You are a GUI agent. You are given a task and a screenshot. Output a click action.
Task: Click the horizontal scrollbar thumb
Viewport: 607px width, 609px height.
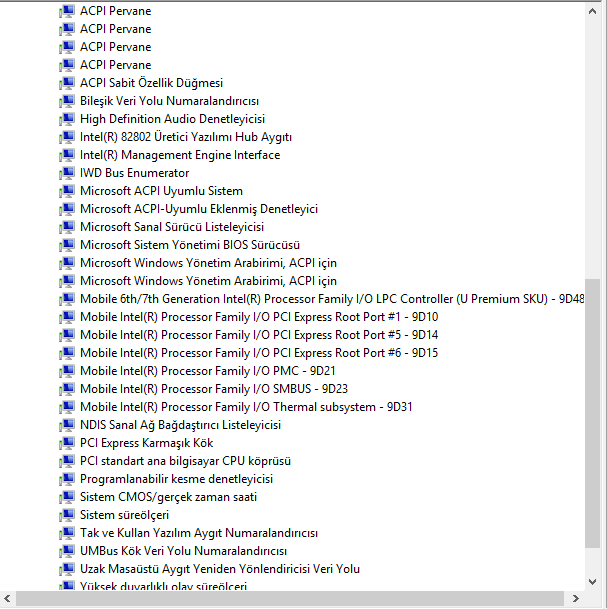(289, 599)
